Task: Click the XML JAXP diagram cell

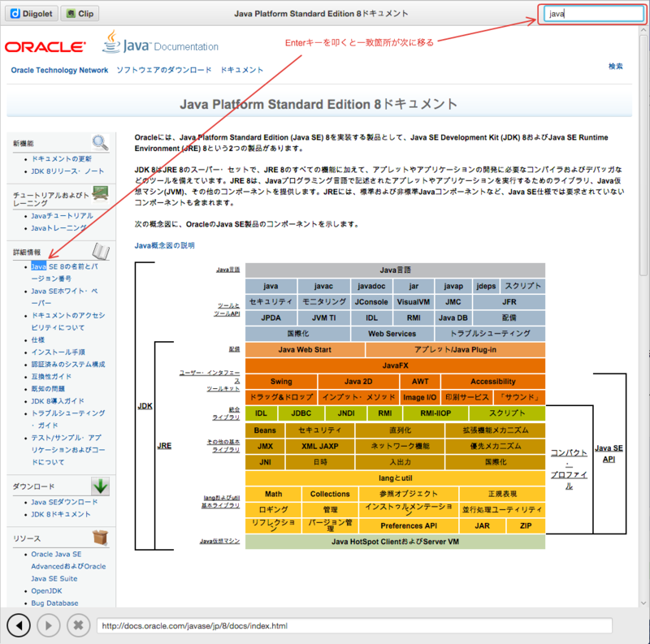Action: [320, 447]
